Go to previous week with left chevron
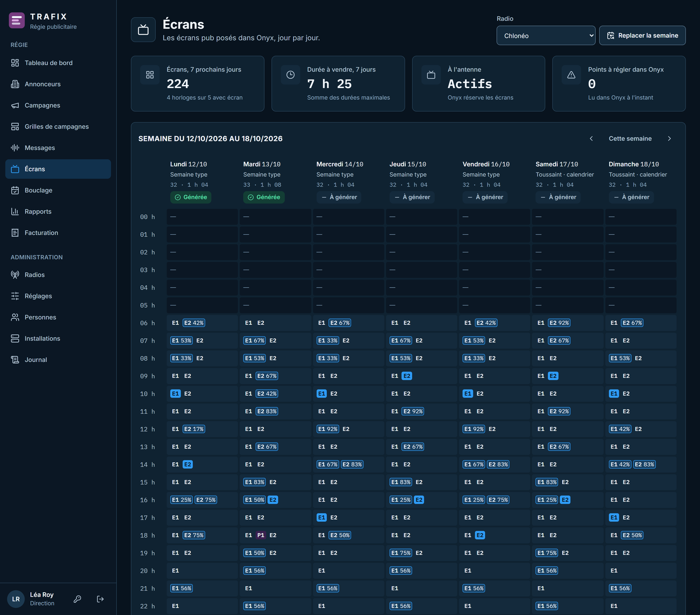Viewport: 700px width, 615px height. tap(591, 138)
